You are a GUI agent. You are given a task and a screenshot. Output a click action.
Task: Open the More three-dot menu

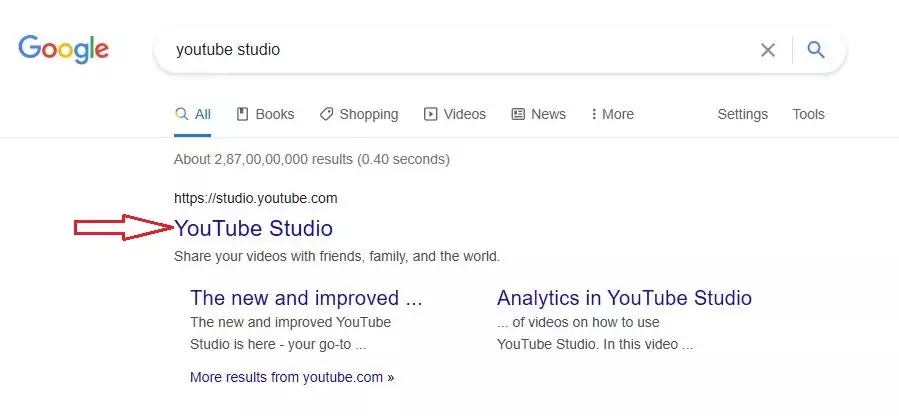(x=612, y=114)
